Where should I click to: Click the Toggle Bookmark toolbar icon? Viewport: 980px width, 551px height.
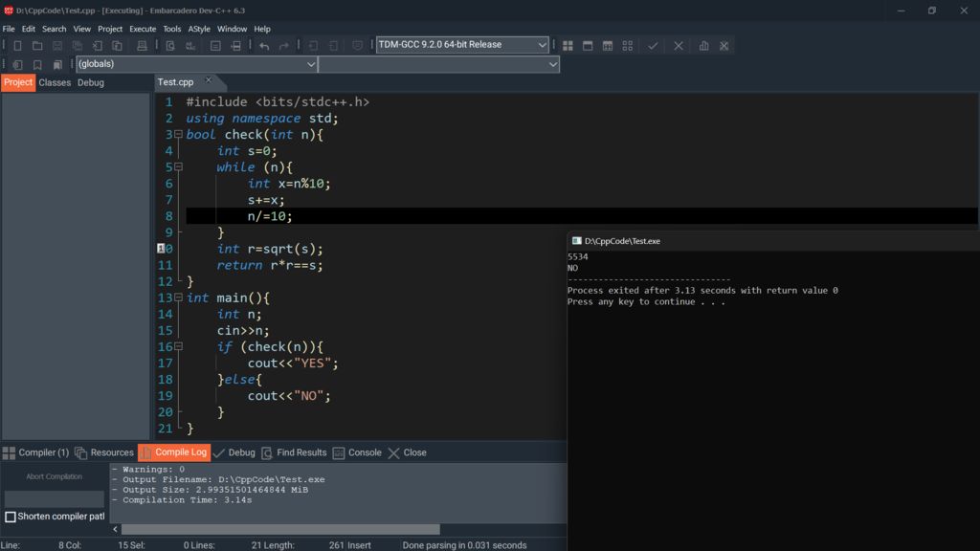(37, 64)
